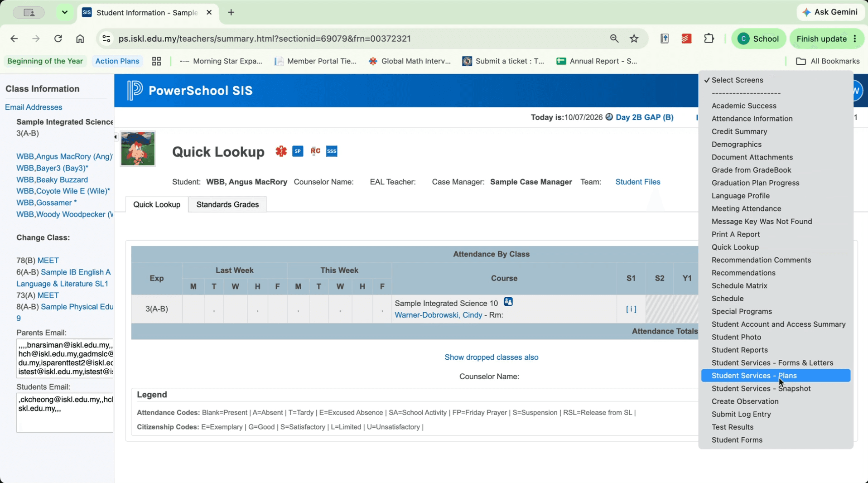This screenshot has width=868, height=483.
Task: Open teacher Warner-Dobrowski, Cindy link
Action: pyautogui.click(x=438, y=315)
